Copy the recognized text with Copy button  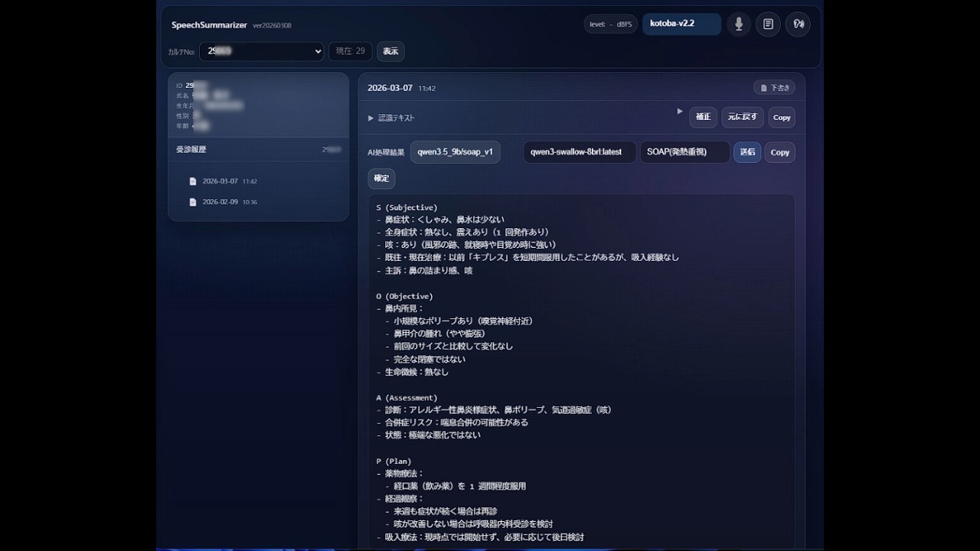[x=782, y=117]
